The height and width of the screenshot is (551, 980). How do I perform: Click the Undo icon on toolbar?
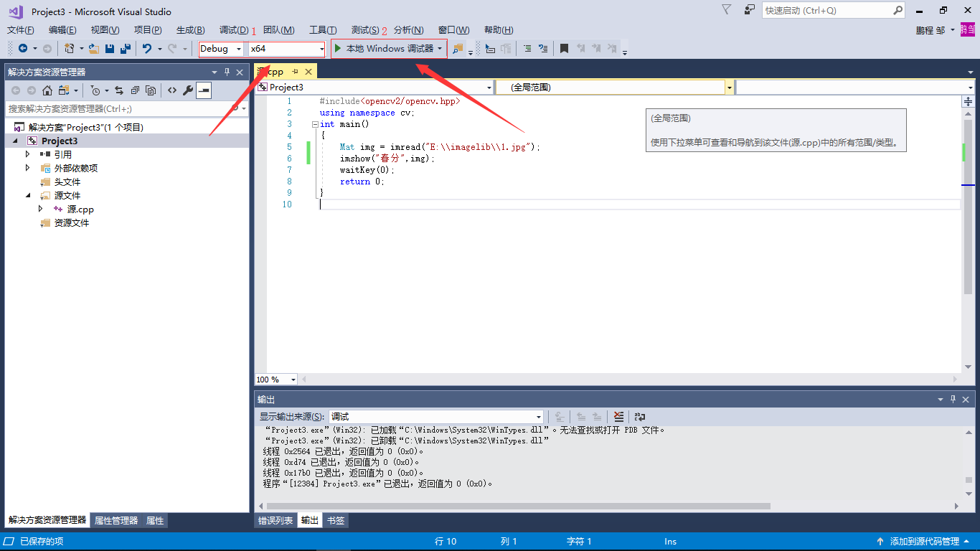148,48
